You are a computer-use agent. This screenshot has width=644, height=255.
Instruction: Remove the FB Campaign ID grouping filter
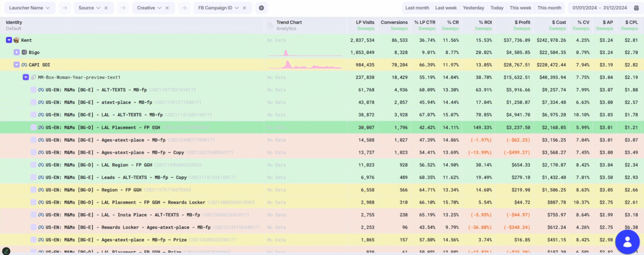[x=245, y=8]
